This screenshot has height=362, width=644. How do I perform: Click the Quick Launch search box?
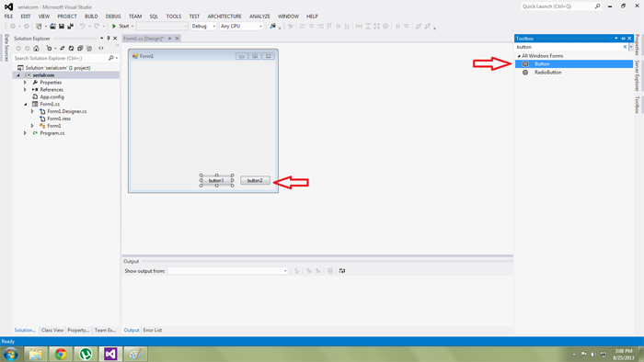point(558,6)
